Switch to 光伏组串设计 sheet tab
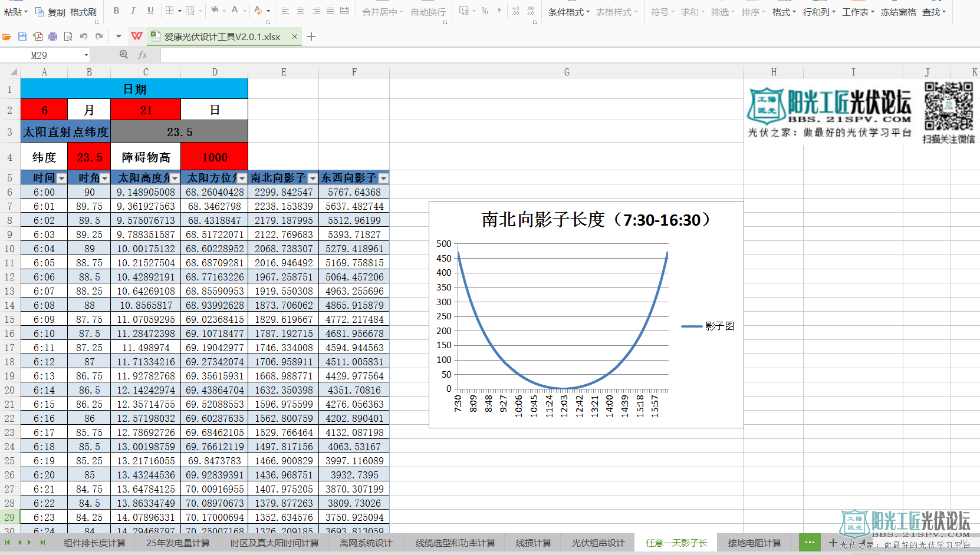 [598, 543]
